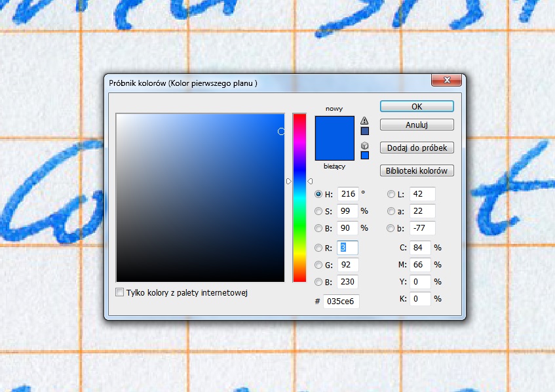Select the H hue radio button

(x=319, y=194)
